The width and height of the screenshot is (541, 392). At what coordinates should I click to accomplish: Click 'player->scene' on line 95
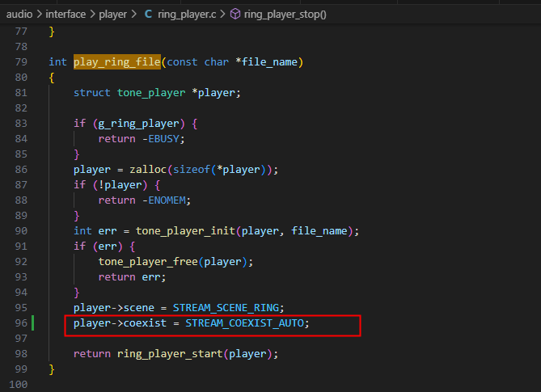[x=113, y=307]
